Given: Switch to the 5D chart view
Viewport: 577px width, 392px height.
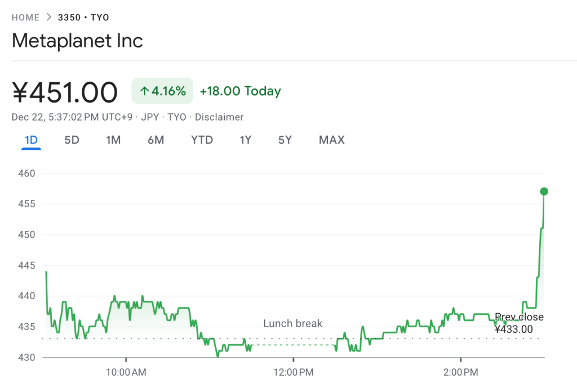Looking at the screenshot, I should (72, 140).
